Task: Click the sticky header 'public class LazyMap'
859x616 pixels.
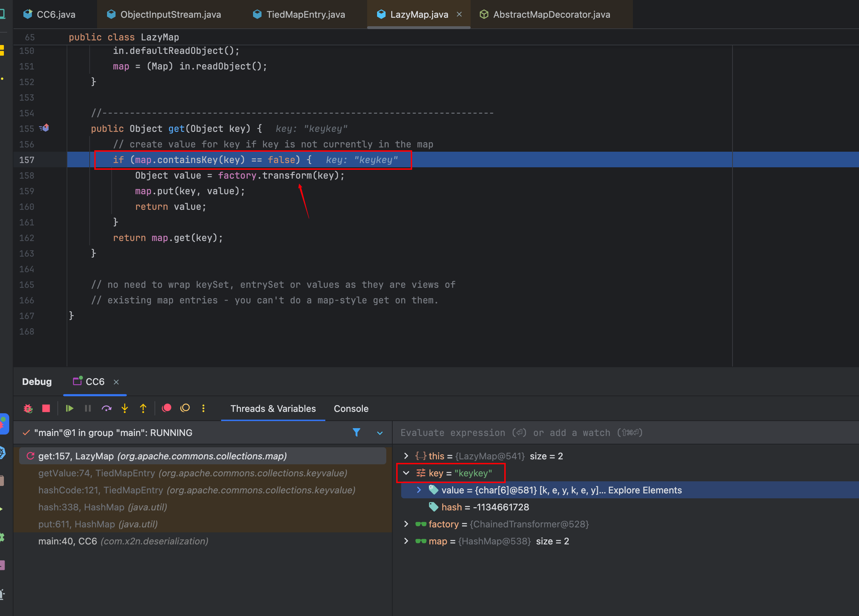Action: click(123, 37)
